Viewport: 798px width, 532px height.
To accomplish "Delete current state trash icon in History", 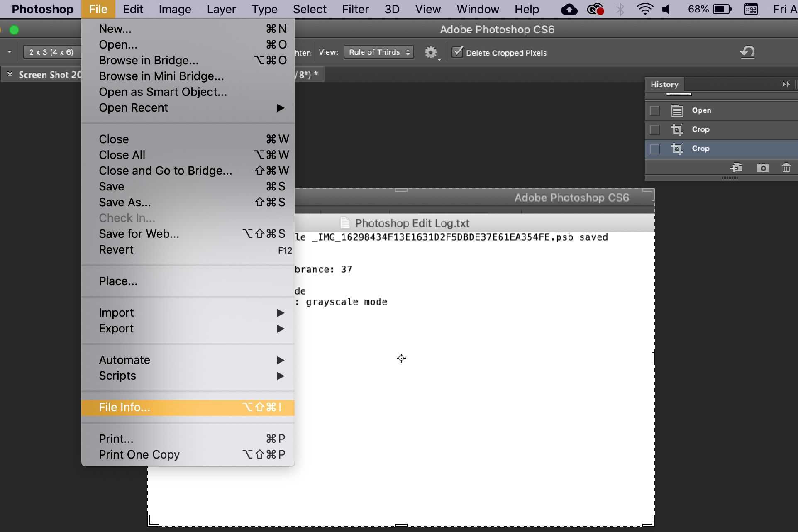I will [x=786, y=168].
